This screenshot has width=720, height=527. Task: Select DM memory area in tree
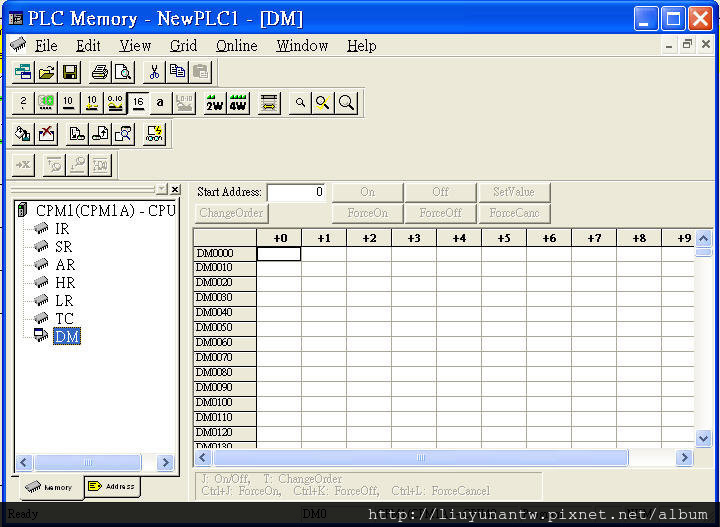point(67,336)
